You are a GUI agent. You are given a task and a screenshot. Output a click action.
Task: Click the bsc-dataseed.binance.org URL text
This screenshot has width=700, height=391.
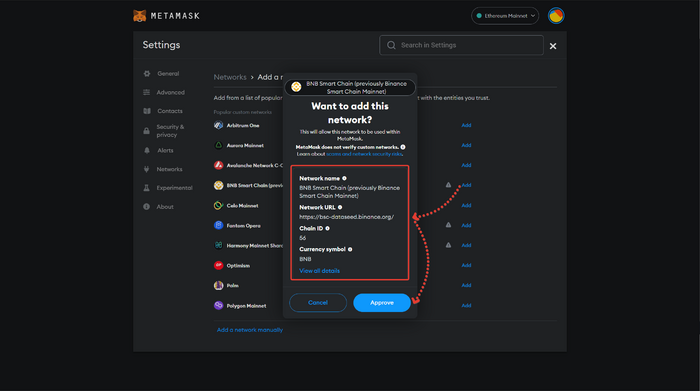click(346, 217)
